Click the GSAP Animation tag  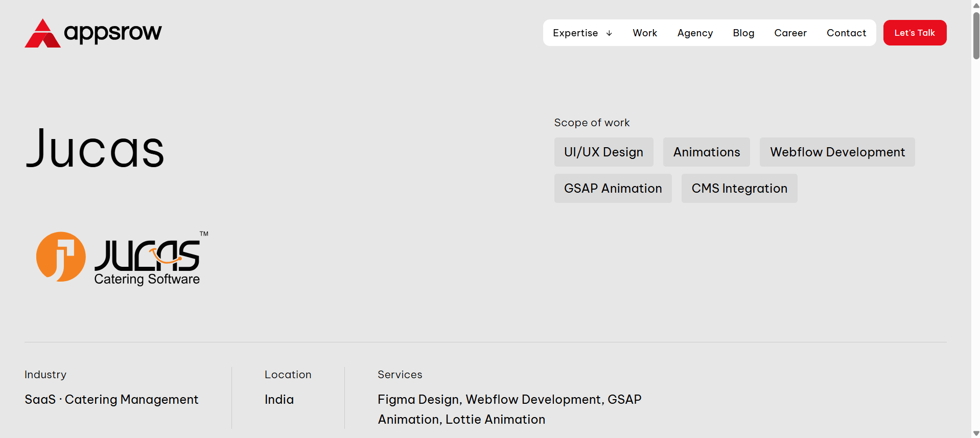613,188
